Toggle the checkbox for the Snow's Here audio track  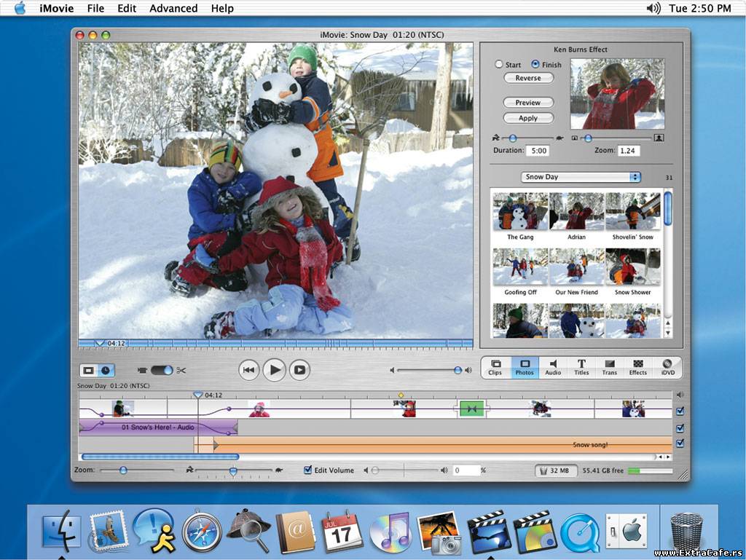(x=680, y=428)
